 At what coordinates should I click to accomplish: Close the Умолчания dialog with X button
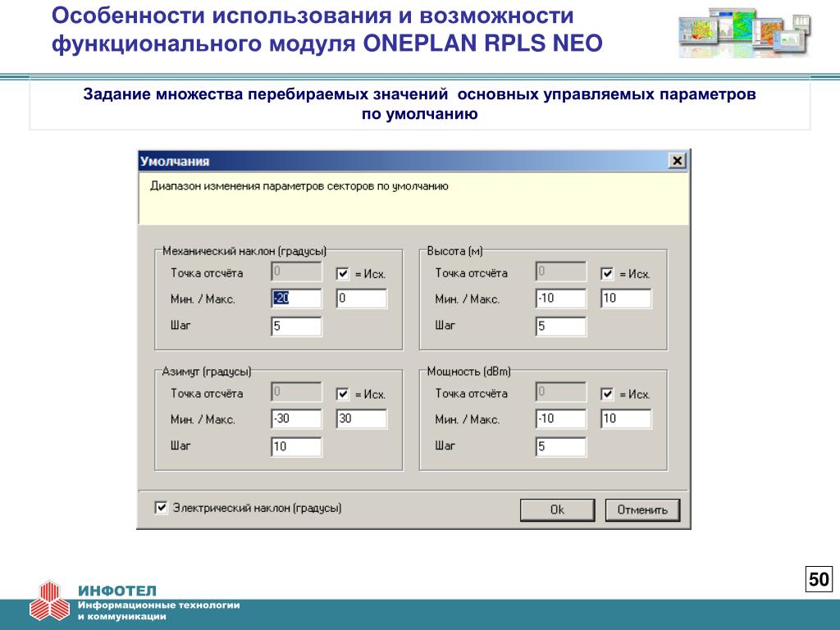coord(677,161)
